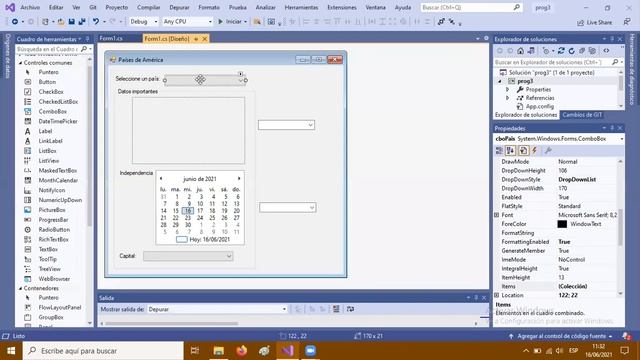Click next month arrow in calendar
Viewport: 640px width, 360px height.
coord(239,178)
